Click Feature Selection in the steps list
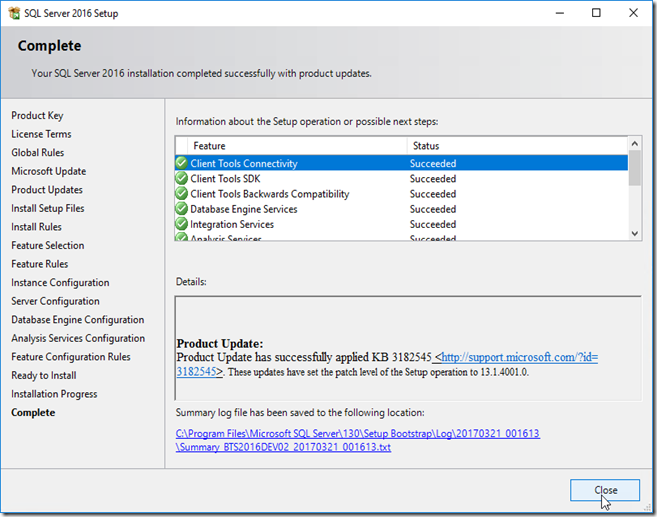Screen dimensions: 657x517 click(48, 245)
